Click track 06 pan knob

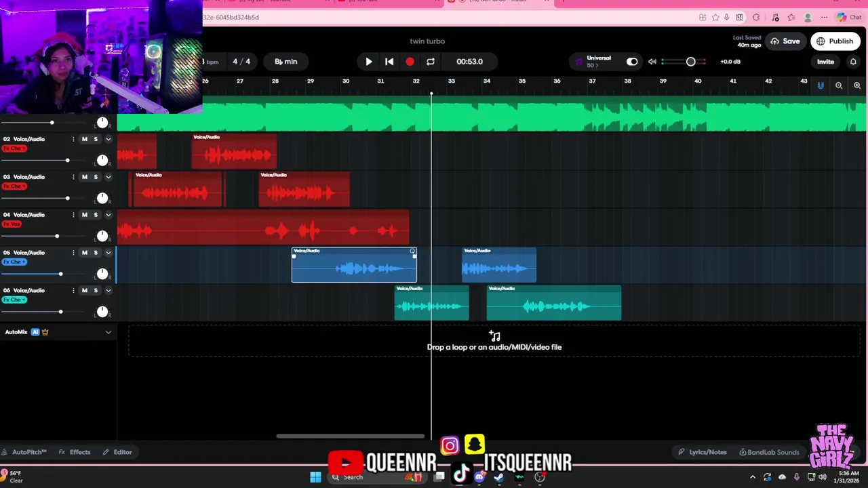click(x=102, y=312)
